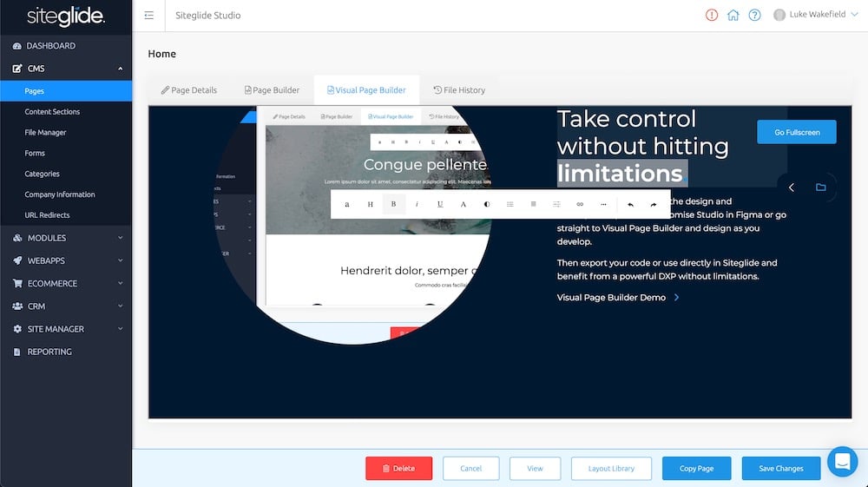Open the Layout Library

tap(611, 468)
